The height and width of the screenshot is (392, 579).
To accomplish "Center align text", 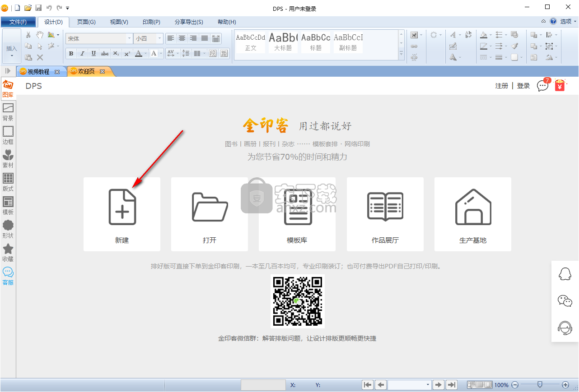I will (x=182, y=38).
